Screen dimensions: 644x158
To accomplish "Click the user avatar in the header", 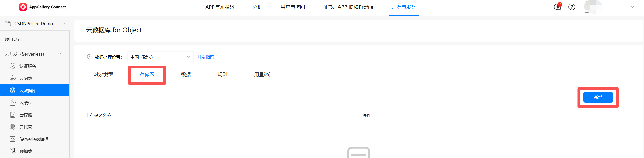I will pyautogui.click(x=593, y=7).
